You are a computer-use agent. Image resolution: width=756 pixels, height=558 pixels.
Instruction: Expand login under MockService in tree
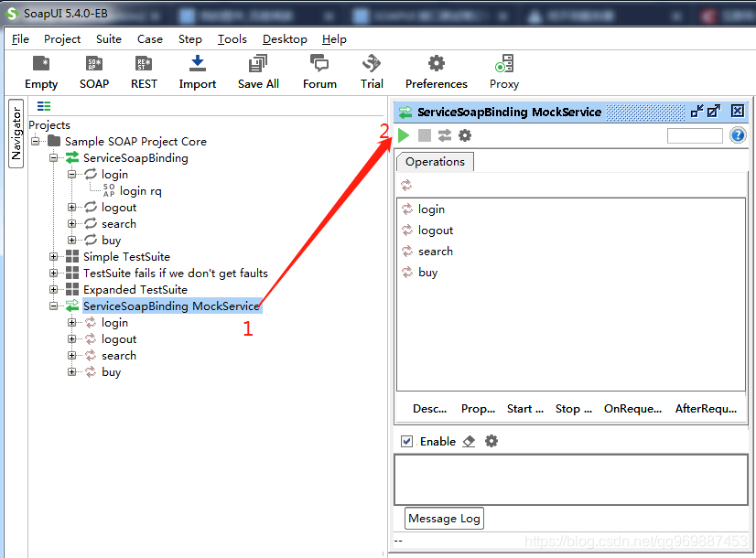coord(71,322)
